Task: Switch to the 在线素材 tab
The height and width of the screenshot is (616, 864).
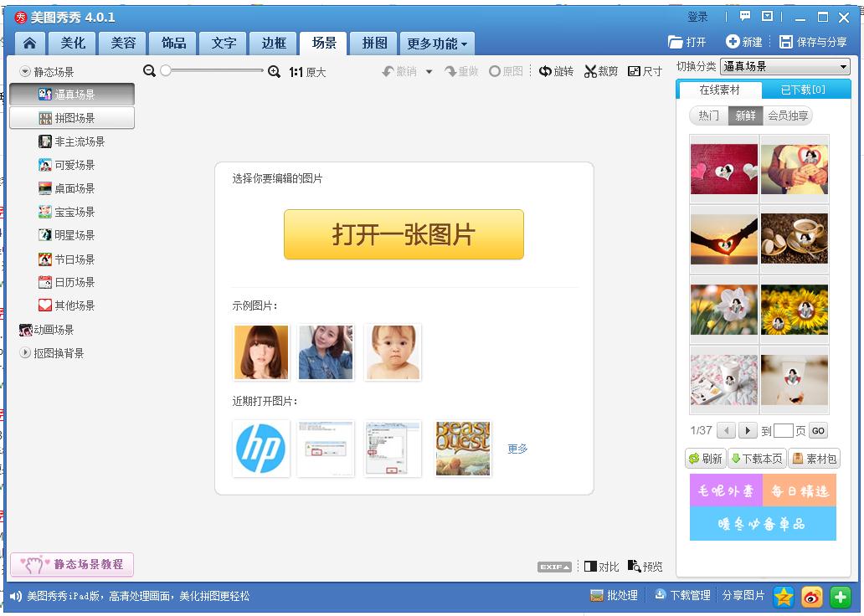Action: pyautogui.click(x=719, y=90)
